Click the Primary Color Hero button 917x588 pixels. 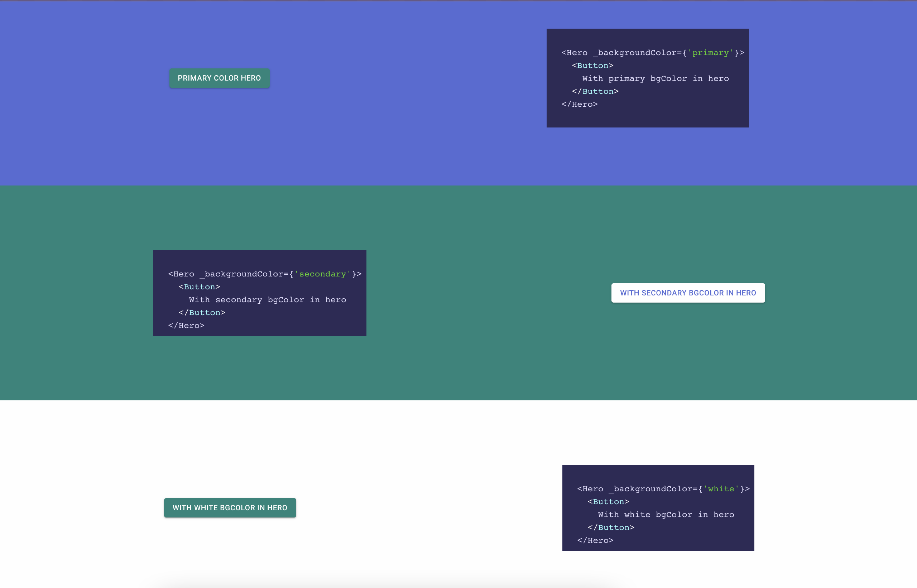pos(219,78)
